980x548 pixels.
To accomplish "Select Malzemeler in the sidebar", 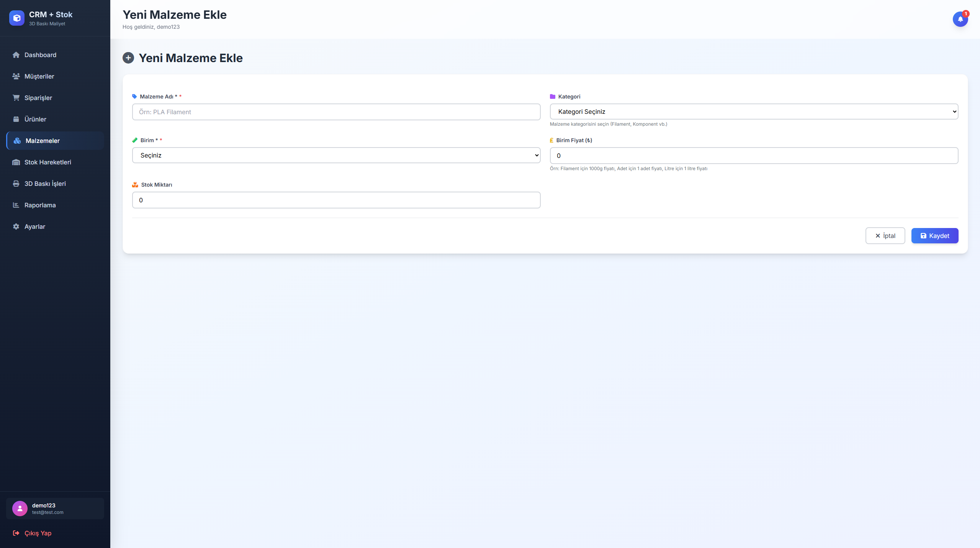I will click(43, 141).
